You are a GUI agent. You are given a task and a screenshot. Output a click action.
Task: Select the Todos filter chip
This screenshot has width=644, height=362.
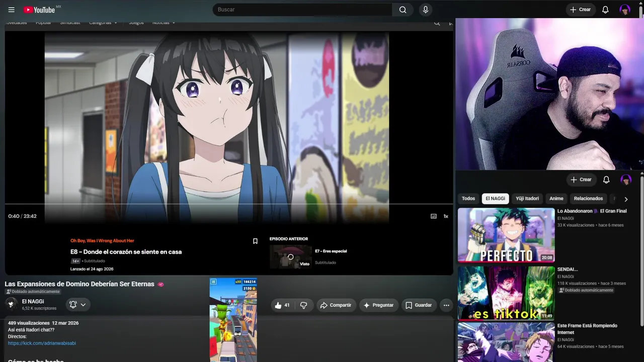pyautogui.click(x=468, y=199)
